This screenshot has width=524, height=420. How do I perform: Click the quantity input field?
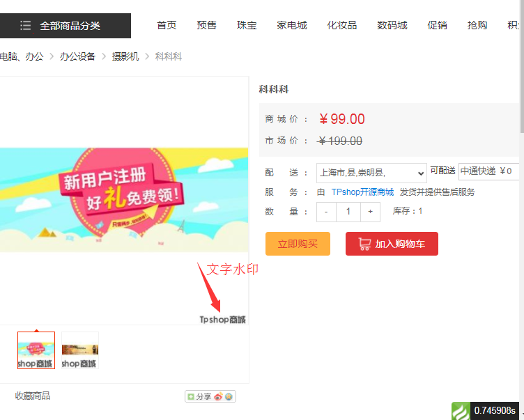click(x=348, y=212)
